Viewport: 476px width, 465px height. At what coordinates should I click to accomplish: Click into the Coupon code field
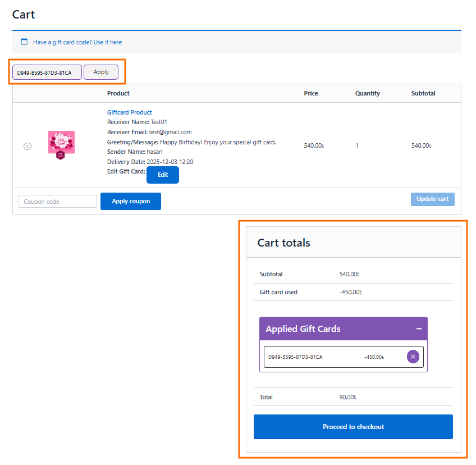[58, 202]
